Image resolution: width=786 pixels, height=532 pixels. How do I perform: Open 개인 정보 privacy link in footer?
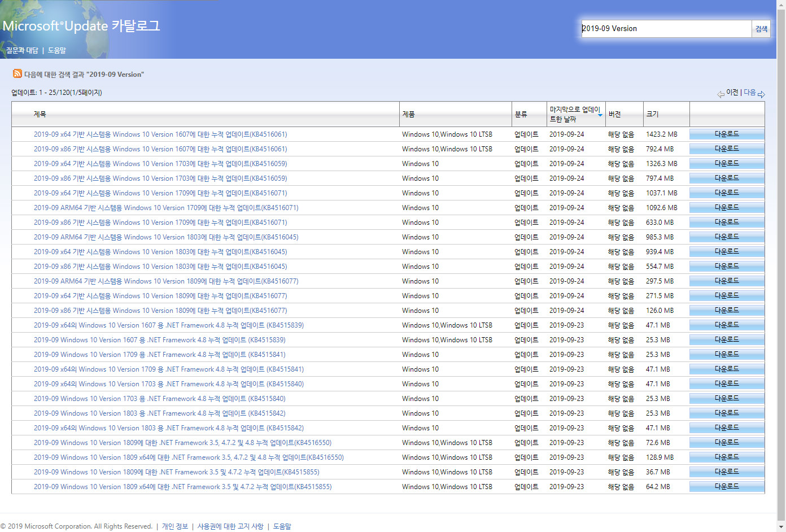tap(175, 526)
